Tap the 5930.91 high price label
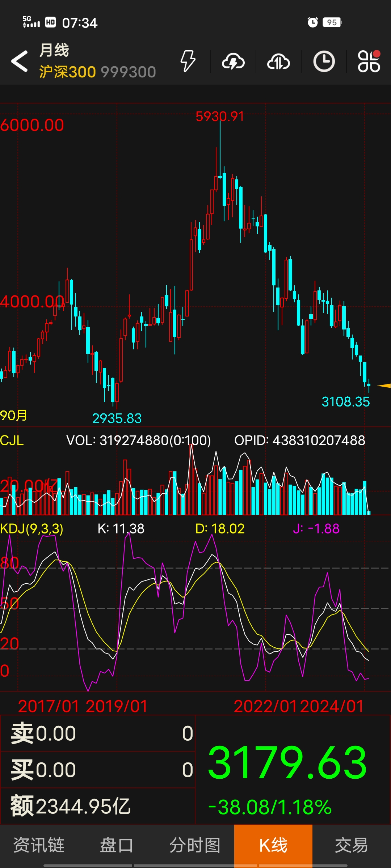The image size is (391, 868). pyautogui.click(x=220, y=116)
